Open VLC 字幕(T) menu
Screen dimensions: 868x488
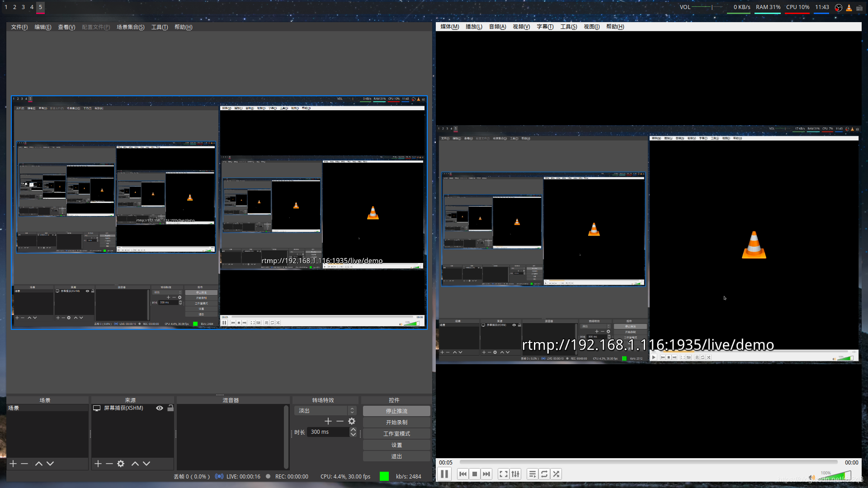tap(545, 27)
